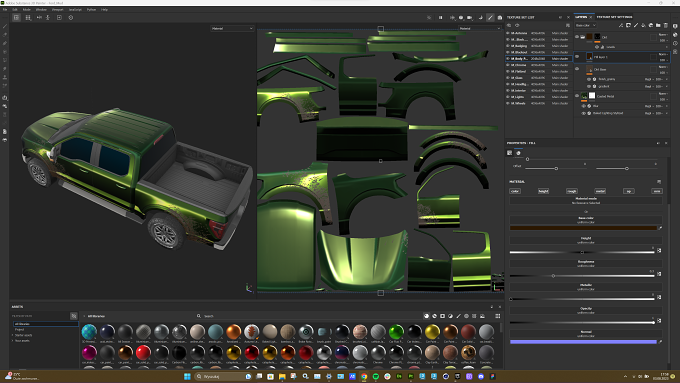Image resolution: width=680 pixels, height=383 pixels.
Task: Switch to Texture Set Settings tab
Action: tap(615, 17)
